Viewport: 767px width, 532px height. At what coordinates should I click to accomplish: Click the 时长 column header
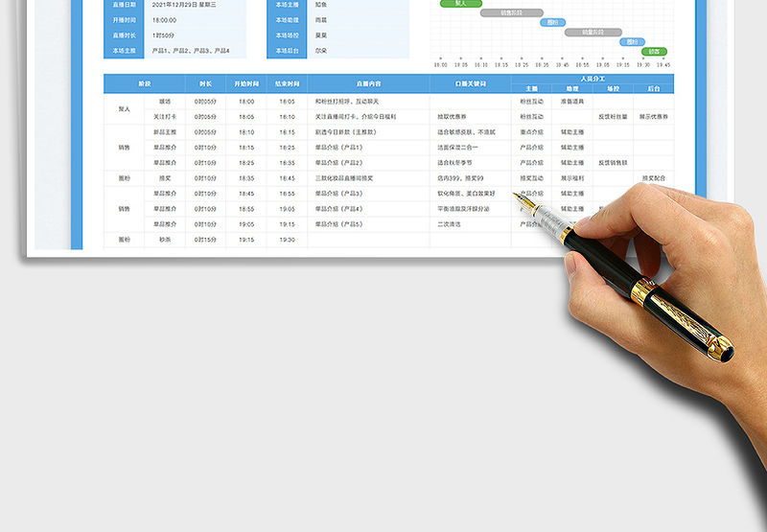(205, 84)
